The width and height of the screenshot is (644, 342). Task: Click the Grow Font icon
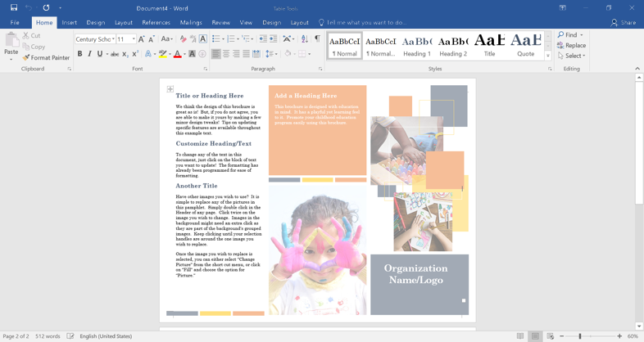click(143, 39)
